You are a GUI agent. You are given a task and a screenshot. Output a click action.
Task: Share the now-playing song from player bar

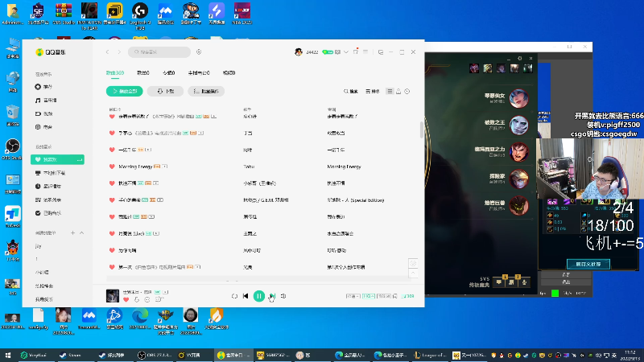(x=159, y=299)
